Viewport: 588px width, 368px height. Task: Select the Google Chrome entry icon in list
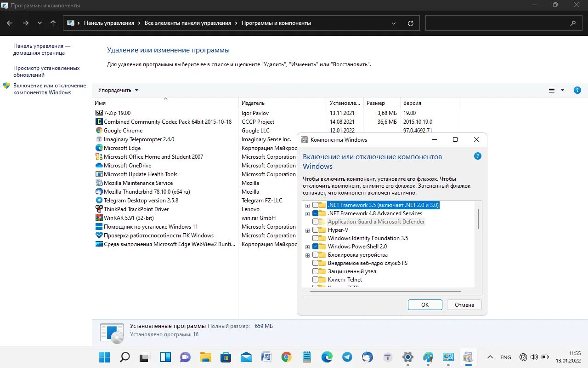point(99,130)
